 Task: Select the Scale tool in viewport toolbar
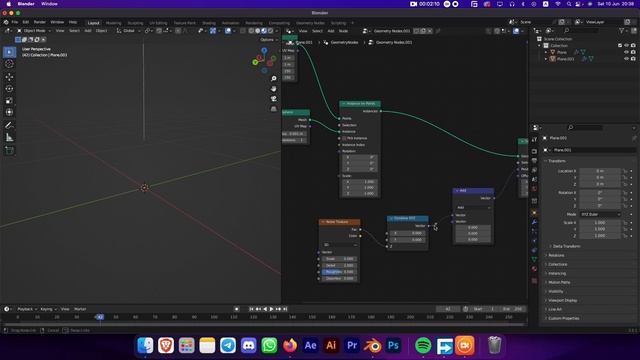(9, 100)
